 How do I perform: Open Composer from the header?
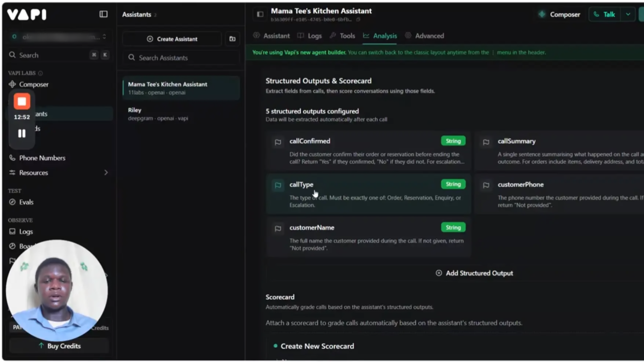pyautogui.click(x=559, y=14)
